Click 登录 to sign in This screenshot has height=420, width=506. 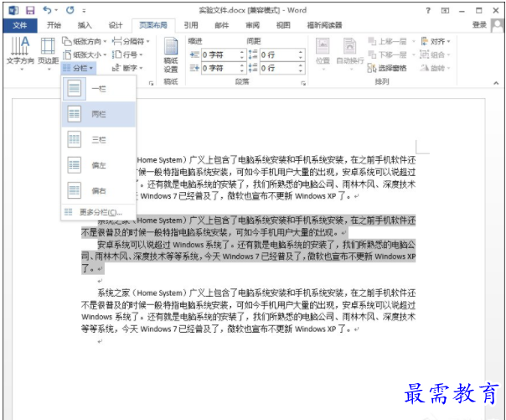point(479,25)
